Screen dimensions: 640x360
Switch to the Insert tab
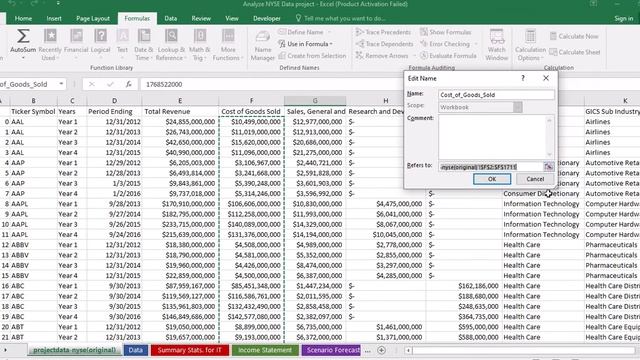[54, 18]
